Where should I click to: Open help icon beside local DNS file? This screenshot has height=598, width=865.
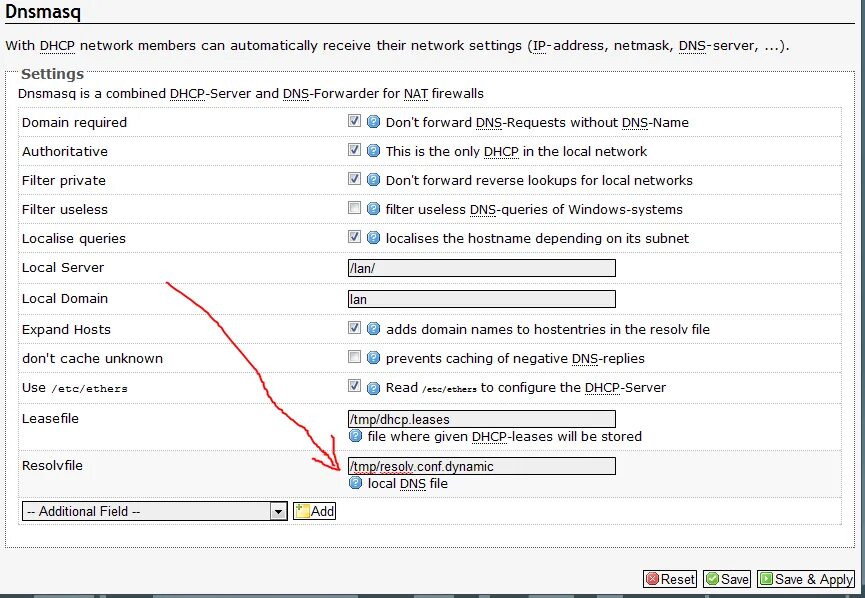click(x=355, y=483)
